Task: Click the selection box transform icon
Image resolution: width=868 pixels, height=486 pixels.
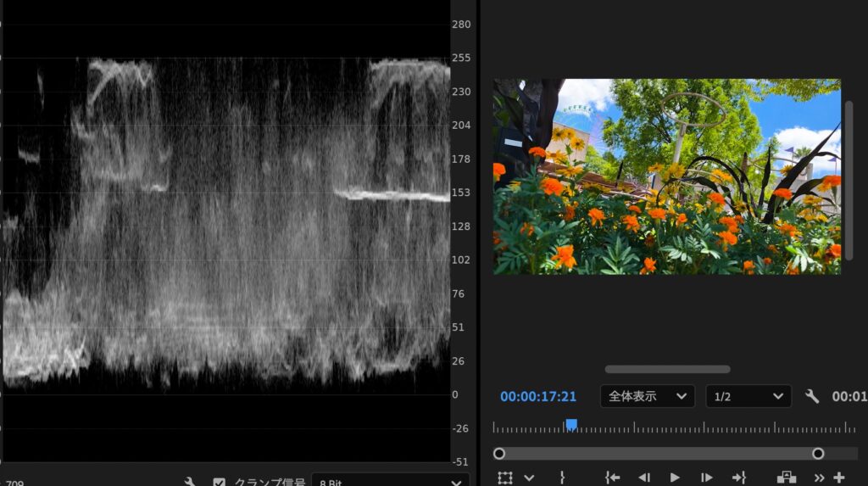Action: coord(505,478)
